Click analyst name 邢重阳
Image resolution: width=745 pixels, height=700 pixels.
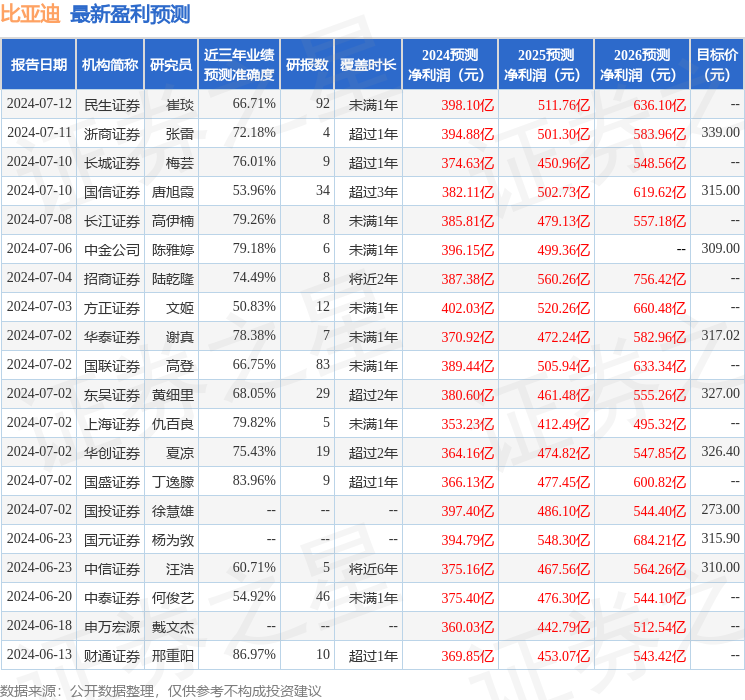[x=173, y=656]
